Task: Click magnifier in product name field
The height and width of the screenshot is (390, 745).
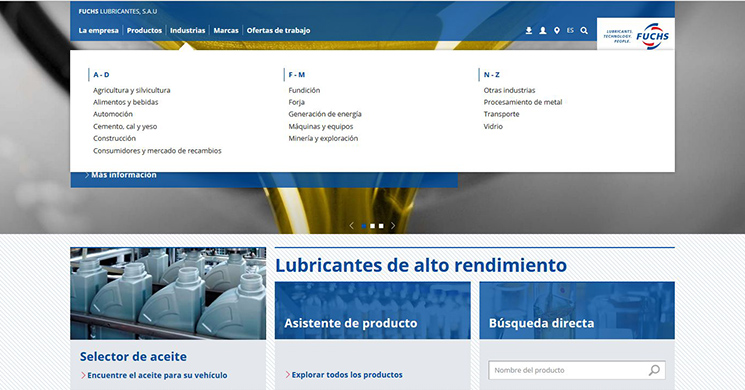Action: tap(654, 370)
